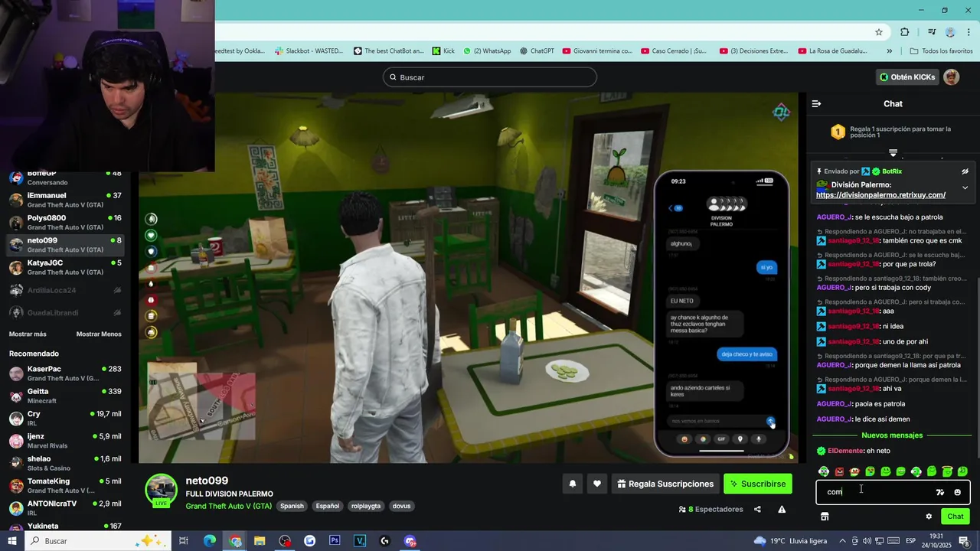Open the divisionpalermo.retrixuy.com link
This screenshot has width=980, height=551.
(x=880, y=195)
